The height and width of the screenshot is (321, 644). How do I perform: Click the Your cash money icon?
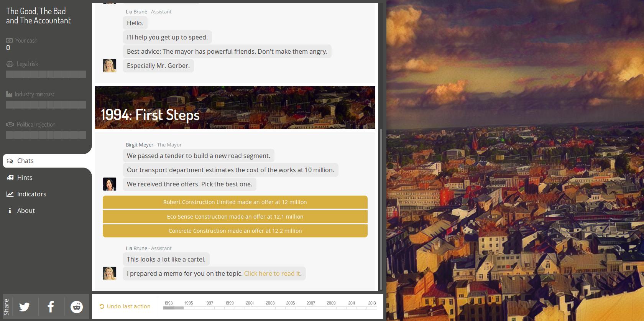(x=10, y=41)
